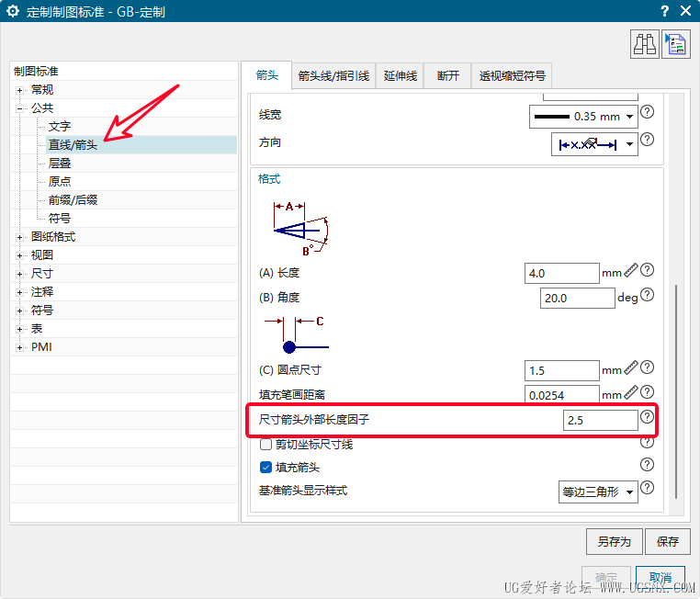Click help icon next to (B) 角度
This screenshot has width=700, height=599.
647,295
